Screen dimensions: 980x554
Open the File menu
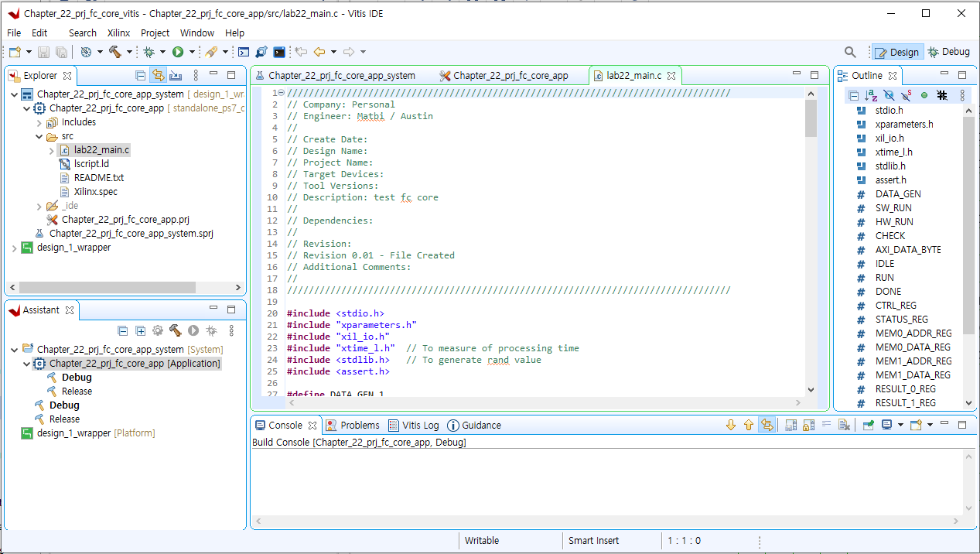pos(14,32)
